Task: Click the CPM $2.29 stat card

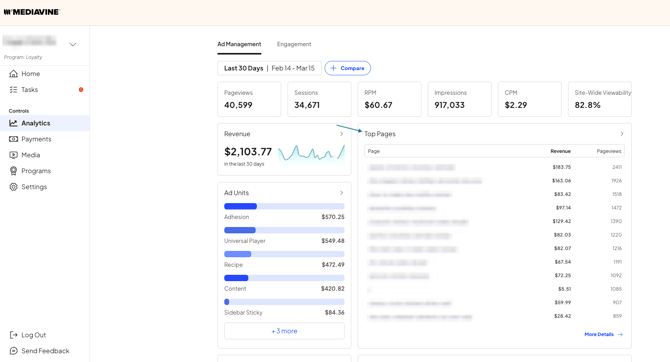Action: tap(529, 99)
